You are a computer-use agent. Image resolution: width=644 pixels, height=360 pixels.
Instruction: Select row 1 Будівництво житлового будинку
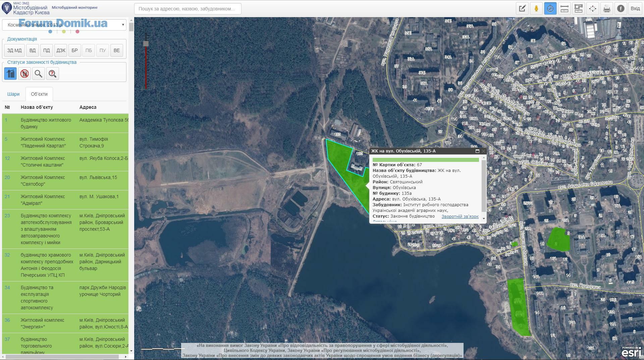pos(65,123)
